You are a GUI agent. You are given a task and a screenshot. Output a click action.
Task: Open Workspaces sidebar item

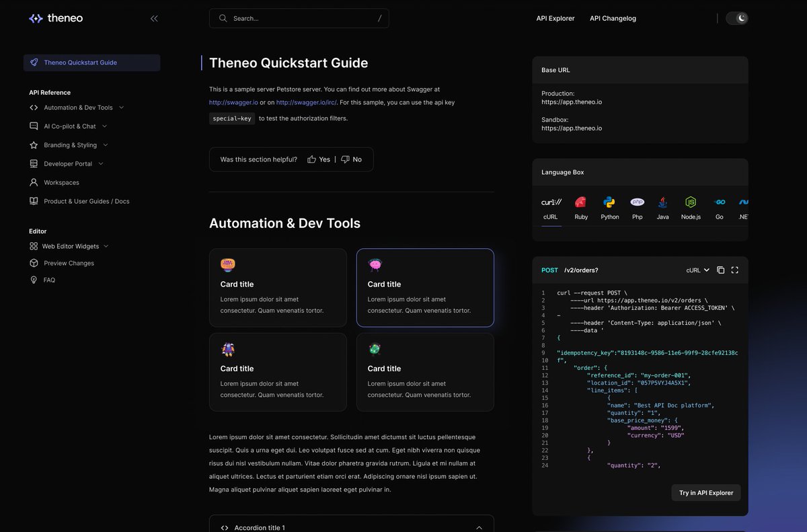61,182
